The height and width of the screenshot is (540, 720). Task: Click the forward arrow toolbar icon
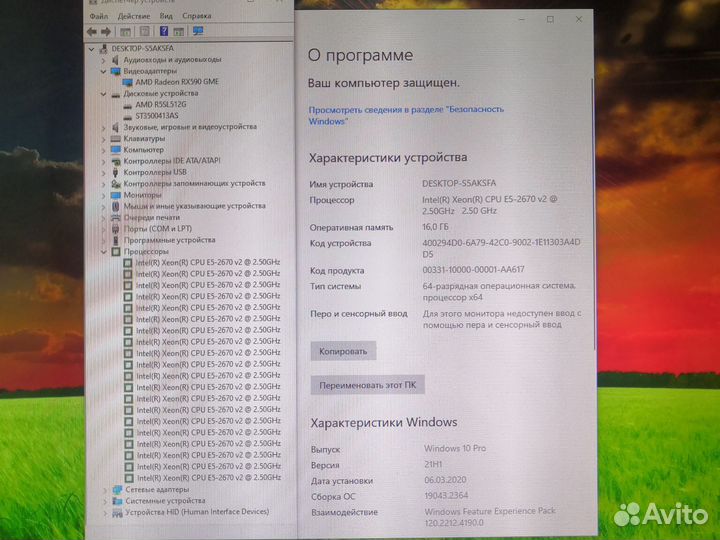106,32
